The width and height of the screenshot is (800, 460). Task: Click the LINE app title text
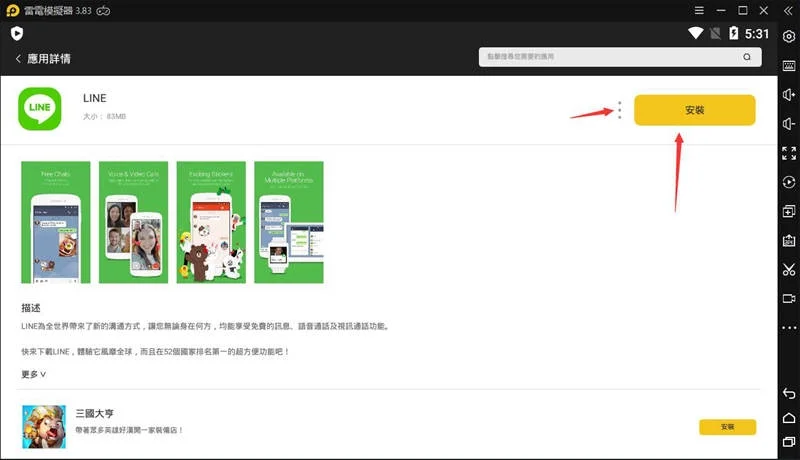[x=95, y=98]
